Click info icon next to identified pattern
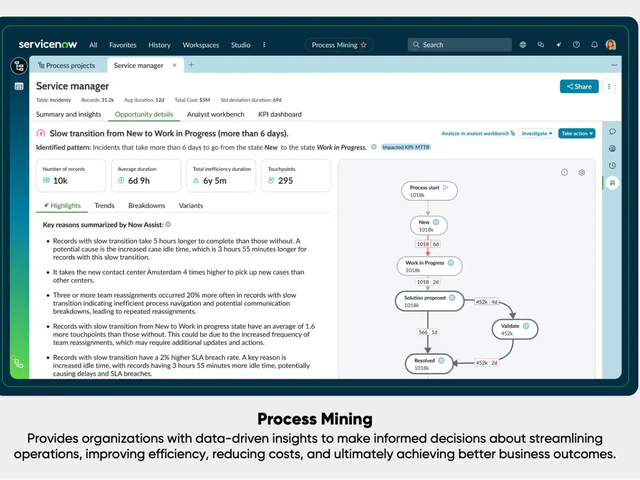Viewport: 640px width, 480px height. [374, 147]
